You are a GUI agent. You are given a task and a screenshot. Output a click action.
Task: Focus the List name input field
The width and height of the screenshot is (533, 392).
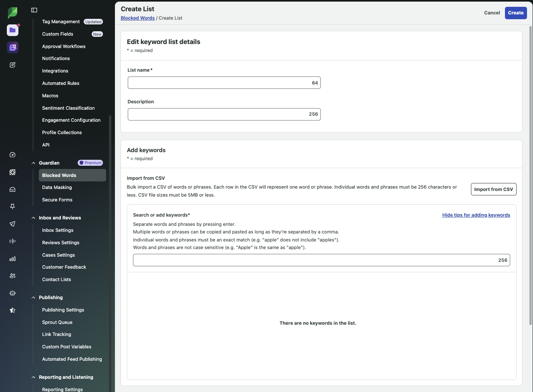pos(224,83)
